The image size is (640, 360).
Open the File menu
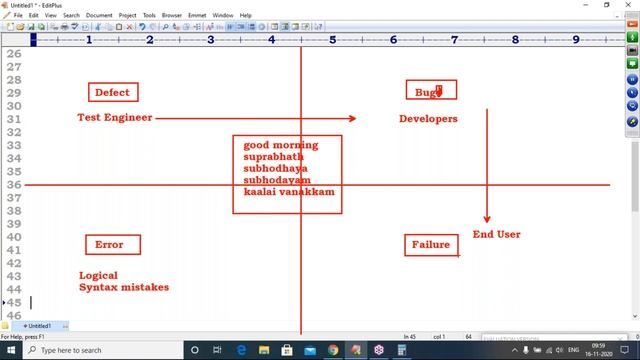pos(18,15)
